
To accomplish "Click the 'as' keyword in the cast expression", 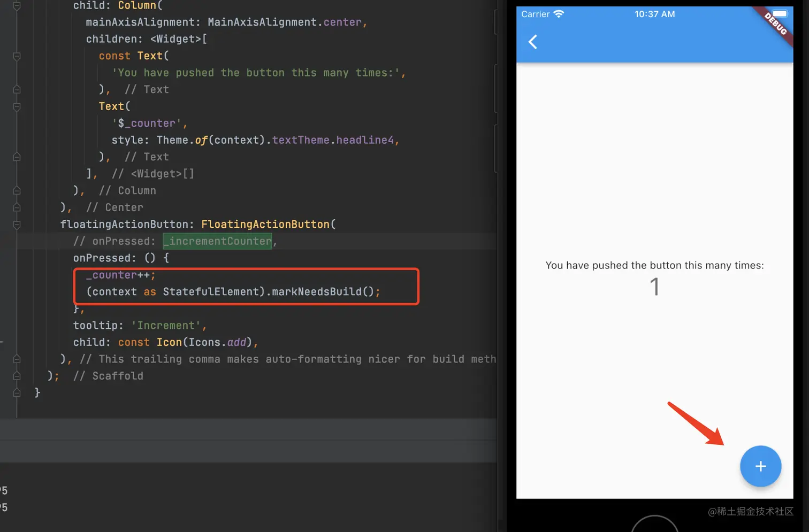I will 150,291.
